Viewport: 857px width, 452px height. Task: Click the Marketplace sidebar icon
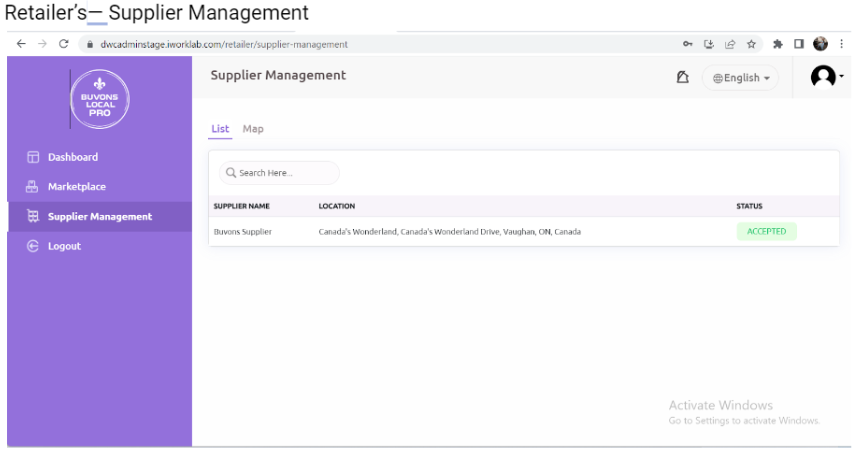(x=31, y=187)
